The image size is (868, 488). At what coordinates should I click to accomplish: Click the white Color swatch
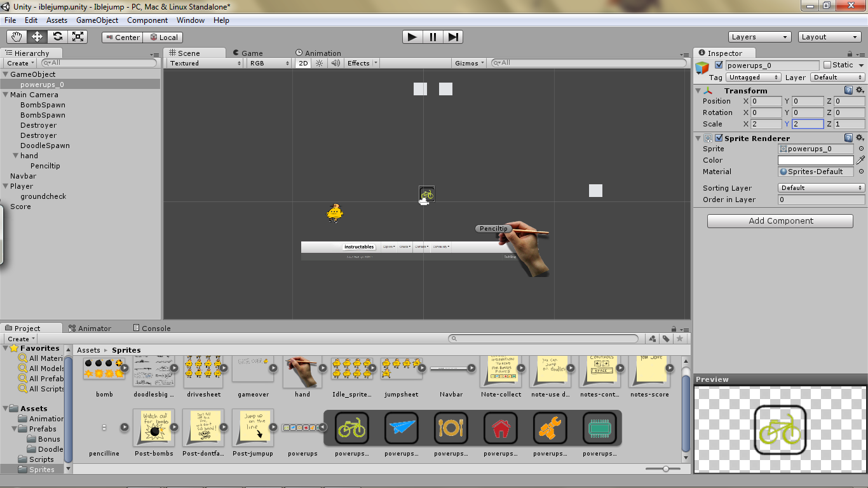click(x=816, y=160)
